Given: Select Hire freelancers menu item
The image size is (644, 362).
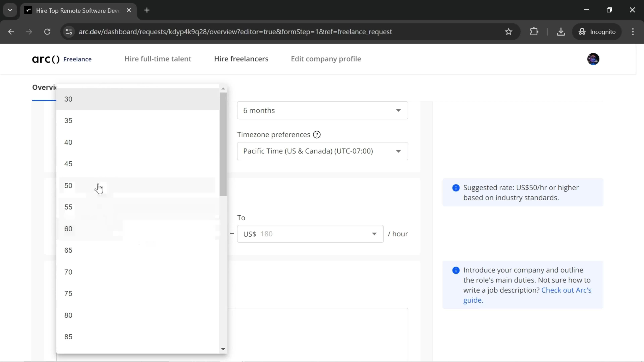Looking at the screenshot, I should (241, 59).
